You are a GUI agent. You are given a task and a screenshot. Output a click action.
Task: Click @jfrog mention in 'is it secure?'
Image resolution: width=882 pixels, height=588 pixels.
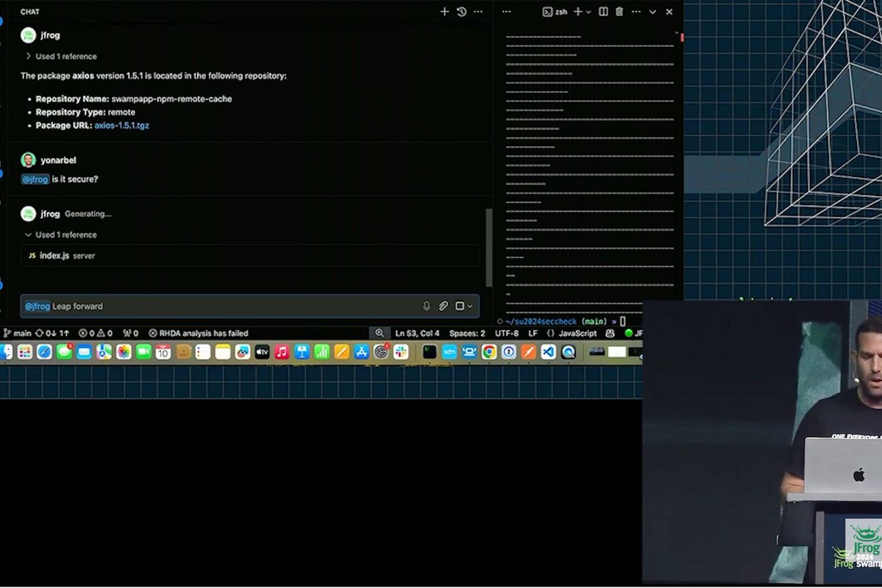(35, 179)
